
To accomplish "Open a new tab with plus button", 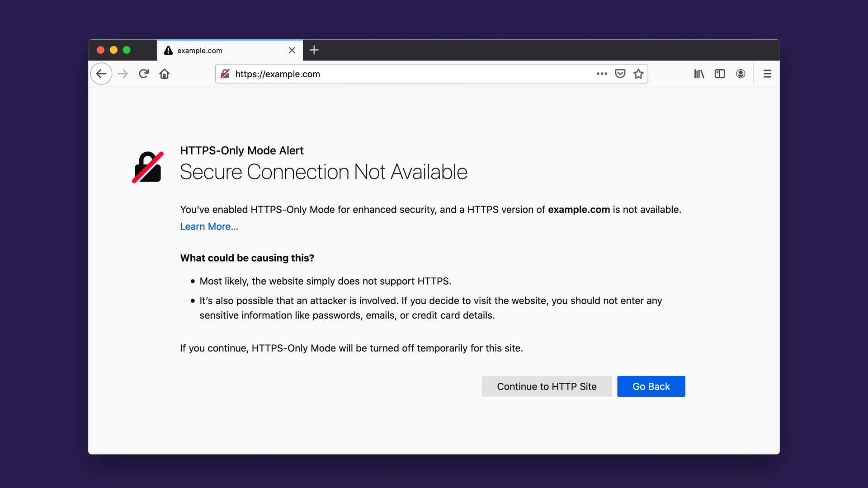I will pos(314,50).
